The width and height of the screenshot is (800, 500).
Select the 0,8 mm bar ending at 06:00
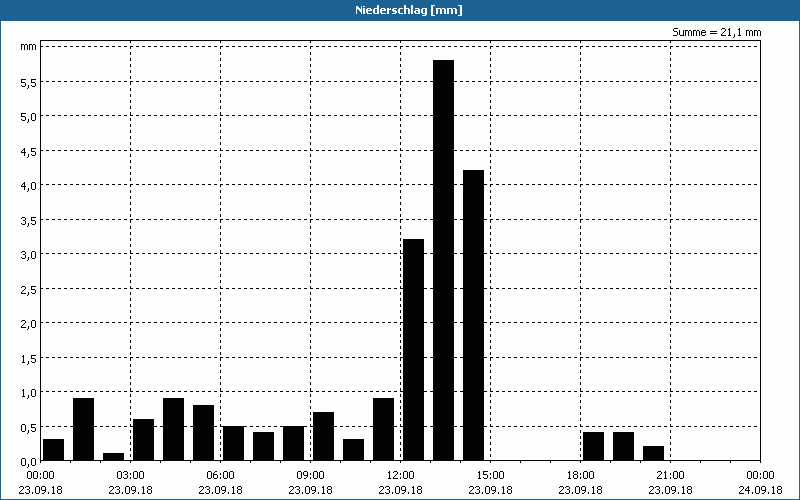(x=204, y=433)
